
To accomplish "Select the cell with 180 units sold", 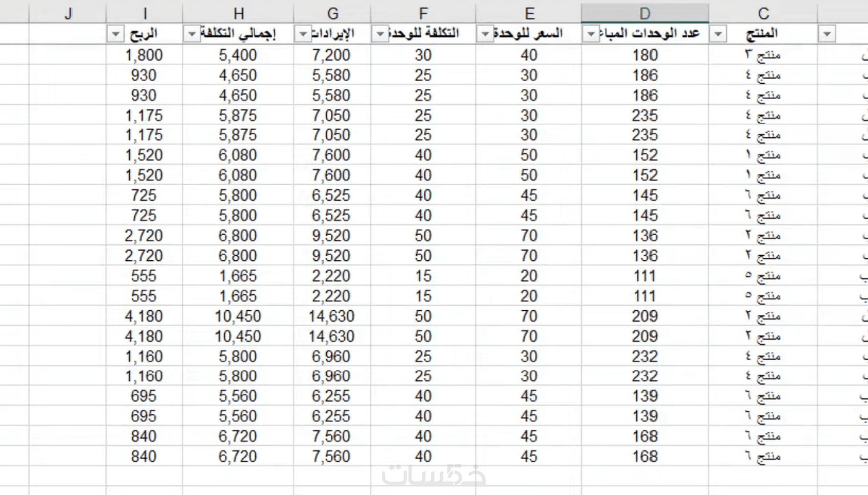I will (x=645, y=55).
